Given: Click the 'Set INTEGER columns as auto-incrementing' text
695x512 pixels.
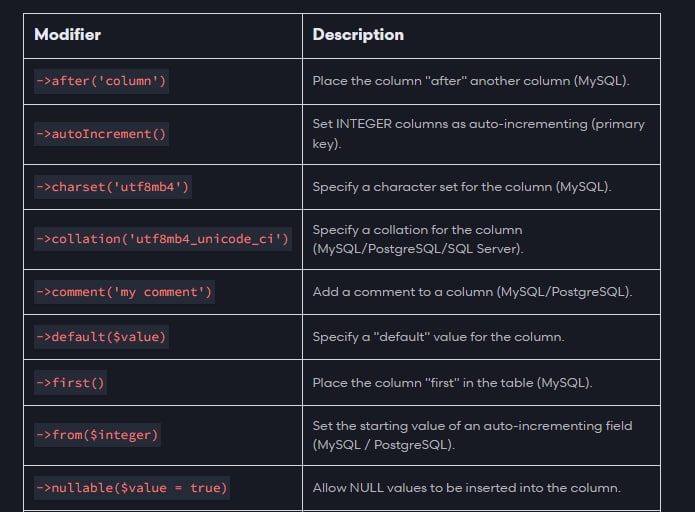Looking at the screenshot, I should point(478,133).
